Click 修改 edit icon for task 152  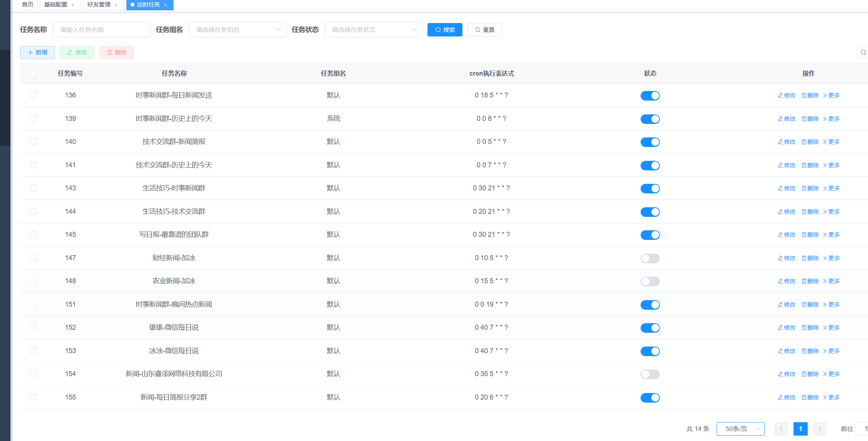[787, 327]
